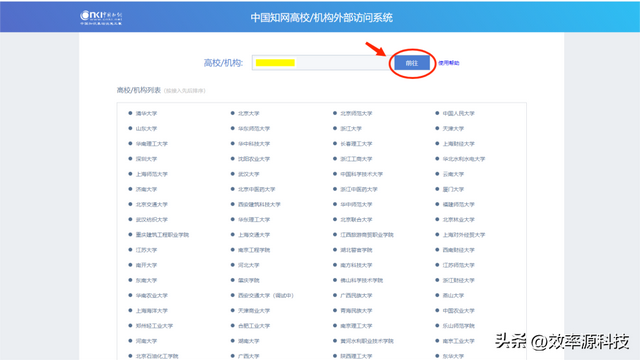Select 天津大学
The width and height of the screenshot is (640, 360).
click(x=453, y=129)
